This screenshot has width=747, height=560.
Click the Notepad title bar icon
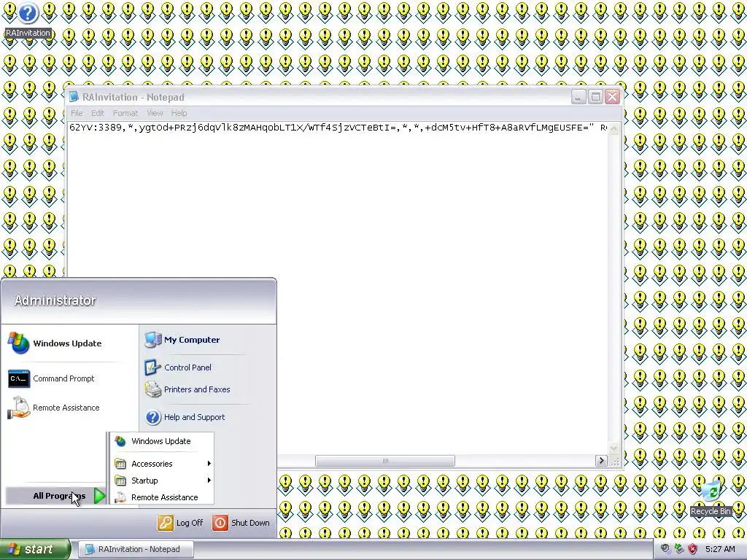pyautogui.click(x=74, y=97)
